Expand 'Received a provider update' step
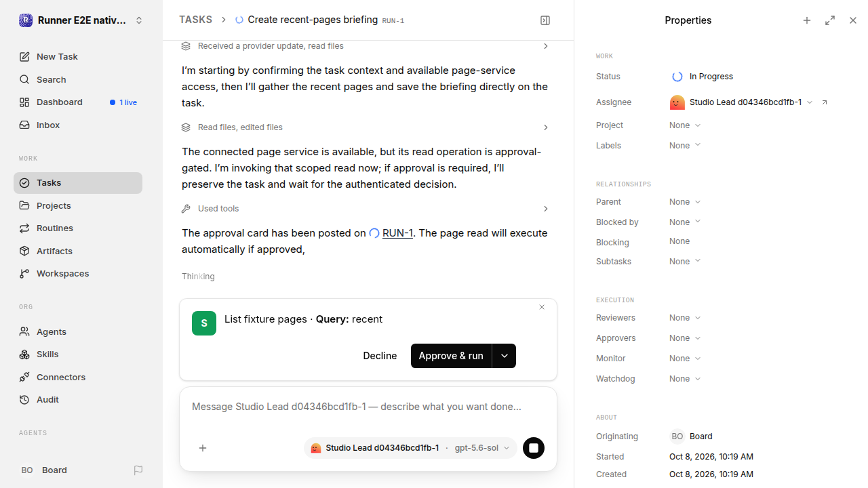Viewport: 868px width, 488px height. pyautogui.click(x=366, y=46)
